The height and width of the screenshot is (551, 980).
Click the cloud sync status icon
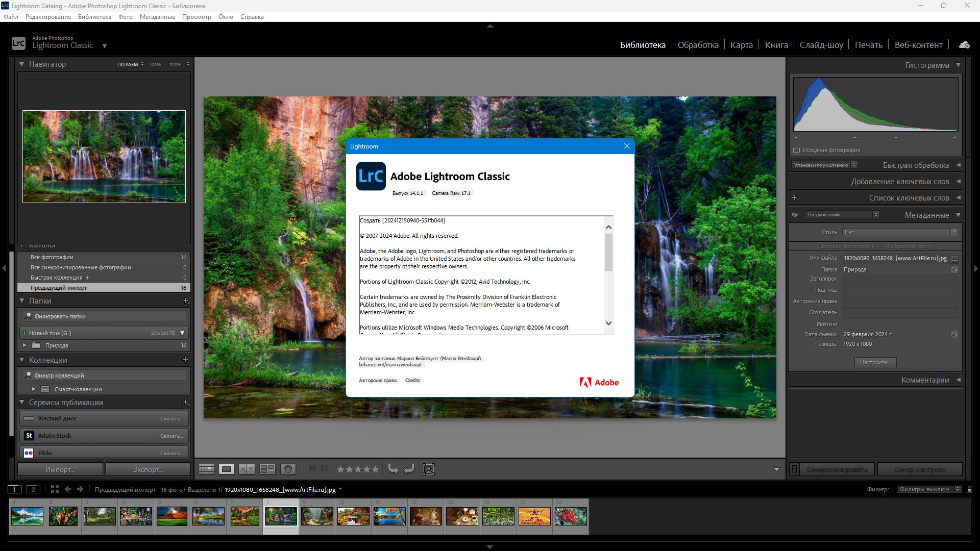[x=964, y=45]
